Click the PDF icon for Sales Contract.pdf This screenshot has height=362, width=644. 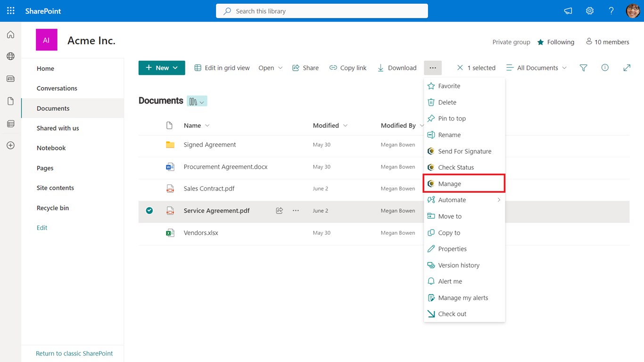[170, 189]
